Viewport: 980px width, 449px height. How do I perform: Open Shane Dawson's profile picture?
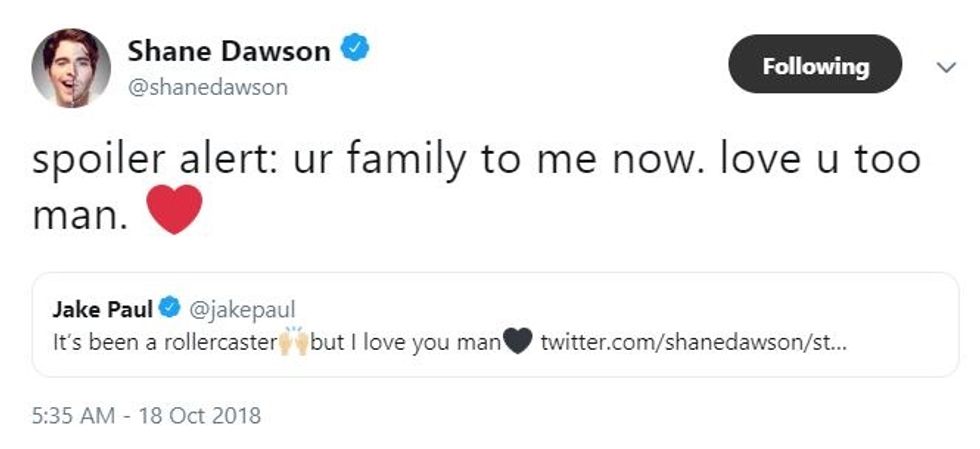[70, 68]
